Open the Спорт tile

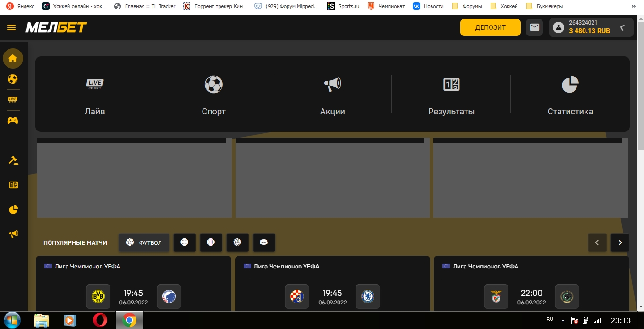pyautogui.click(x=213, y=95)
